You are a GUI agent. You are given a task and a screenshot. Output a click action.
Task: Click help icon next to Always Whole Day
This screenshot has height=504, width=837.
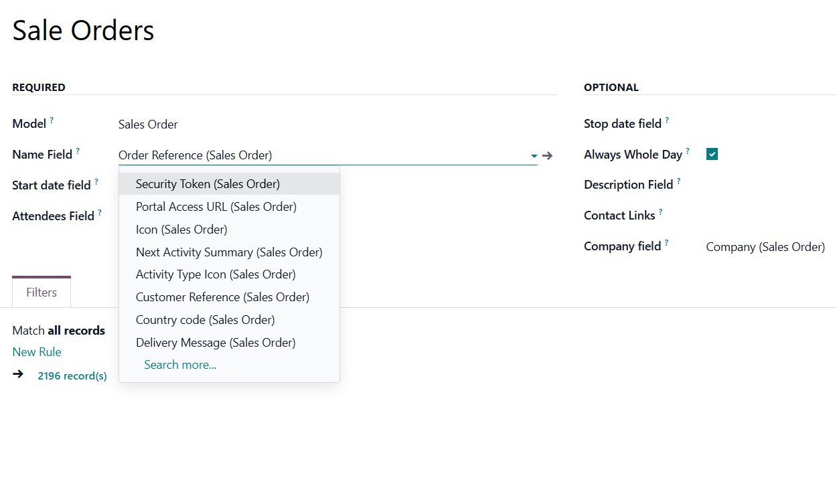(x=688, y=151)
